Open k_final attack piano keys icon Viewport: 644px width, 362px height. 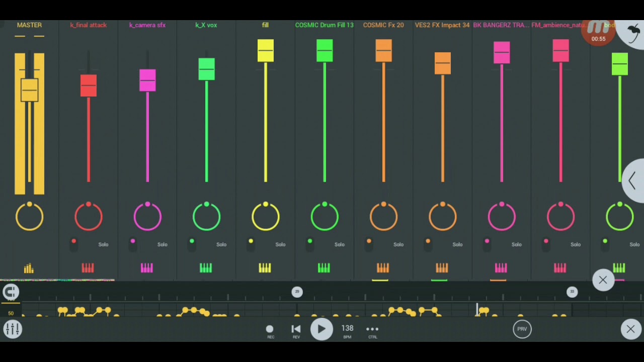(88, 268)
